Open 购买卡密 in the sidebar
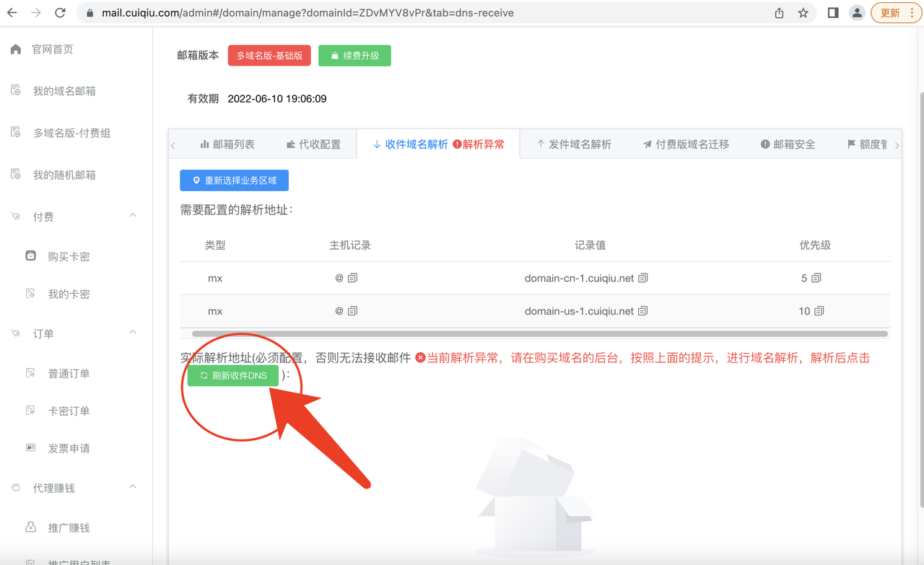Screen dimensions: 924x565 point(69,256)
